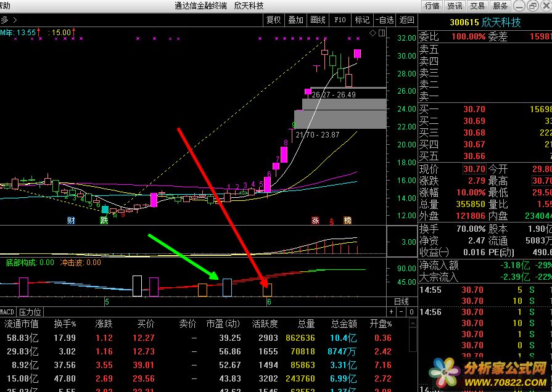The image size is (552, 392).
Task: Click the red S marker below the chart
Action: click(x=331, y=222)
